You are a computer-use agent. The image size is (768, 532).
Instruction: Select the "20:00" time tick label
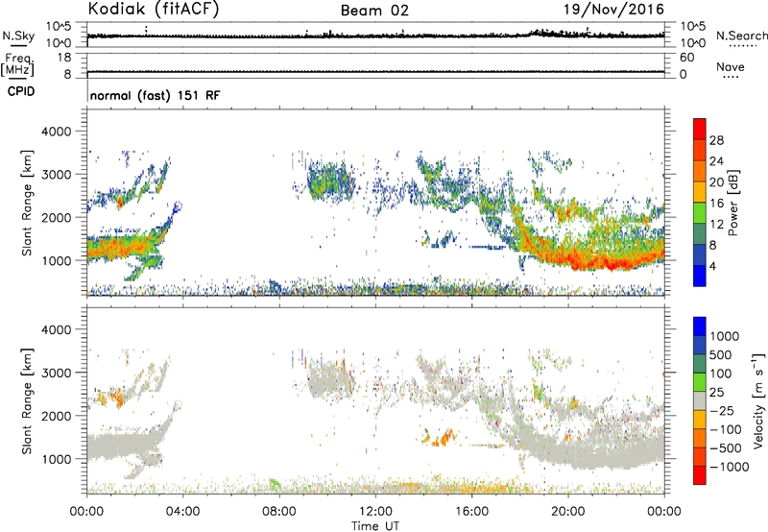(568, 512)
